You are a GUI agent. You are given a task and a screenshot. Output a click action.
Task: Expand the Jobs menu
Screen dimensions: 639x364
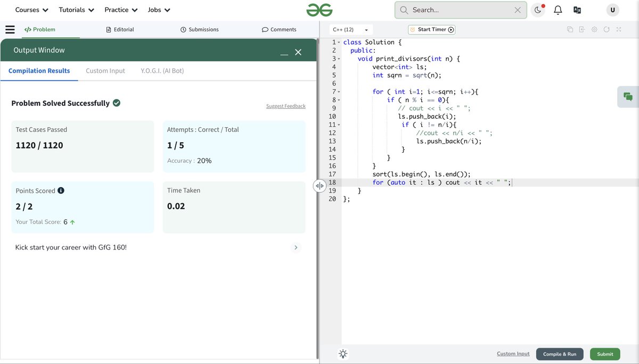click(x=159, y=10)
